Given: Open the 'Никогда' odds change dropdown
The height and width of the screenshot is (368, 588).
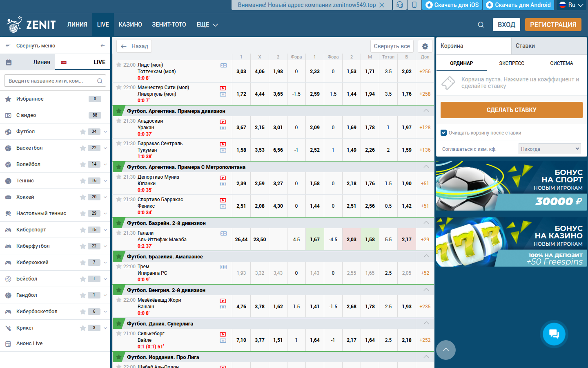Looking at the screenshot, I should coord(550,149).
